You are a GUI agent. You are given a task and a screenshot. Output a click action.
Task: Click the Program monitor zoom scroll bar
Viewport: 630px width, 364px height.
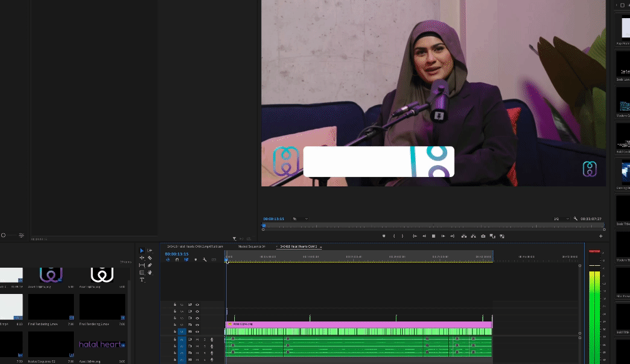(x=433, y=230)
